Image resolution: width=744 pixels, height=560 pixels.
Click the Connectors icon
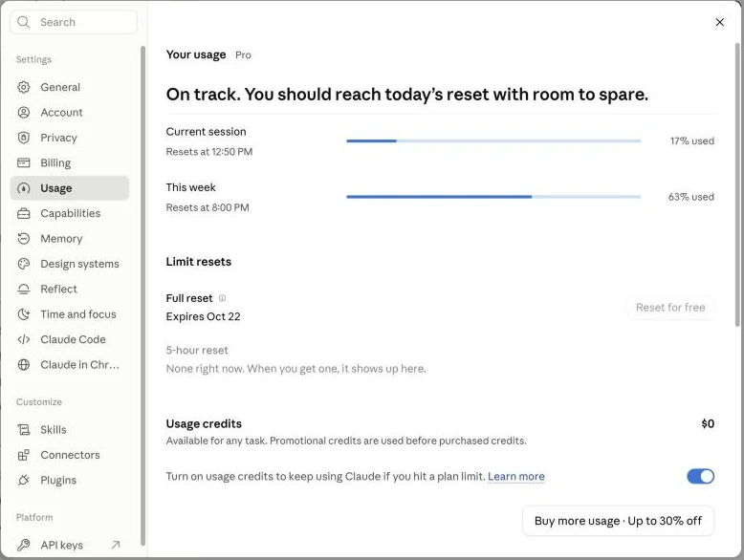point(24,455)
